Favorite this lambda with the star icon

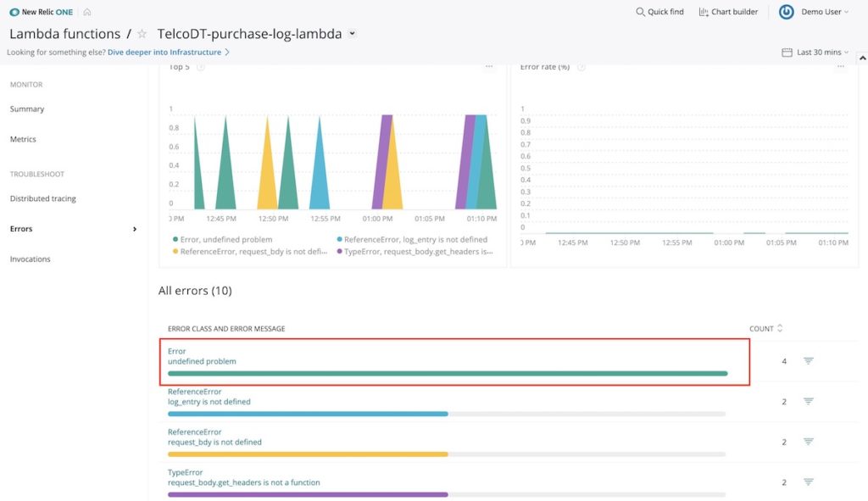click(142, 34)
